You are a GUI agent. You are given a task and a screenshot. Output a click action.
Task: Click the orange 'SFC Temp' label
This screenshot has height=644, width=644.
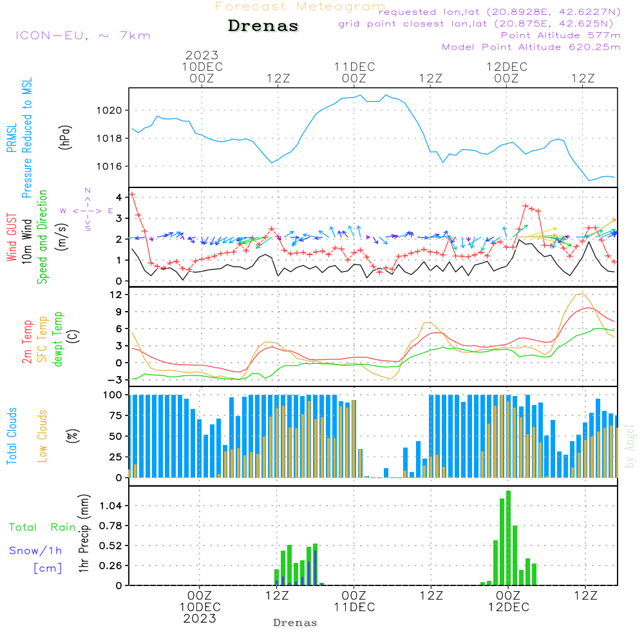tap(43, 339)
